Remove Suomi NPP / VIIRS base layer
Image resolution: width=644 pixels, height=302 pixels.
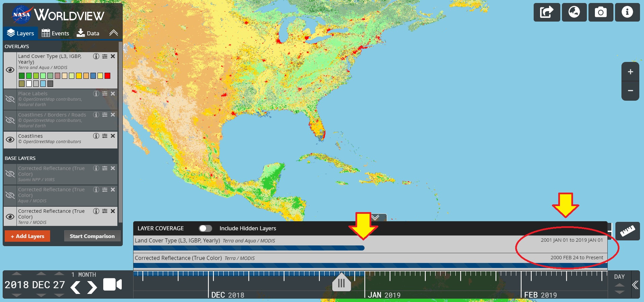pos(113,168)
